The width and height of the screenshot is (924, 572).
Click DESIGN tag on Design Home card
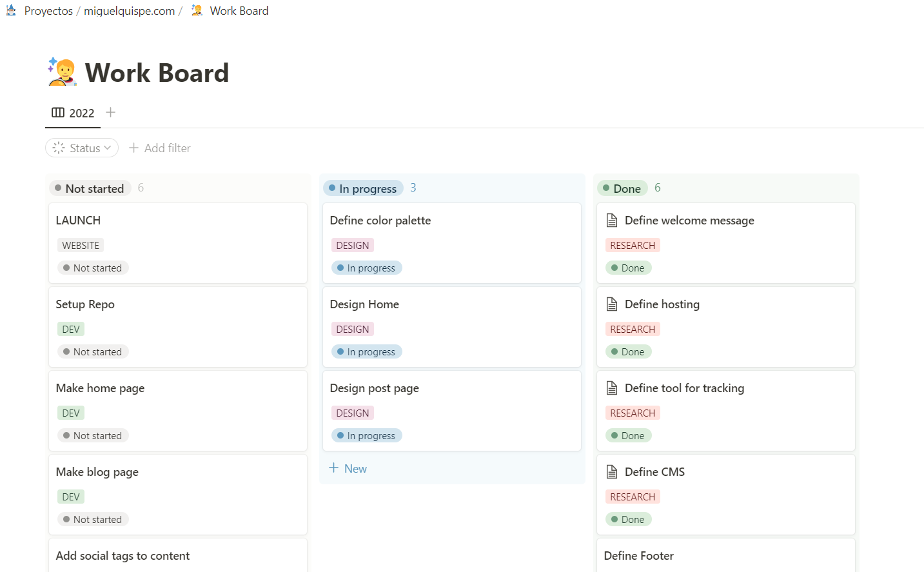(353, 330)
